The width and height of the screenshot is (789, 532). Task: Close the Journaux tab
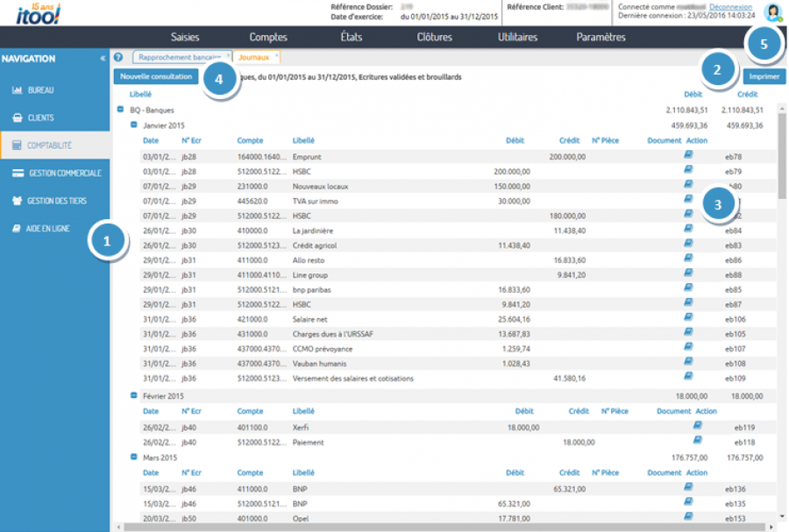pyautogui.click(x=277, y=55)
